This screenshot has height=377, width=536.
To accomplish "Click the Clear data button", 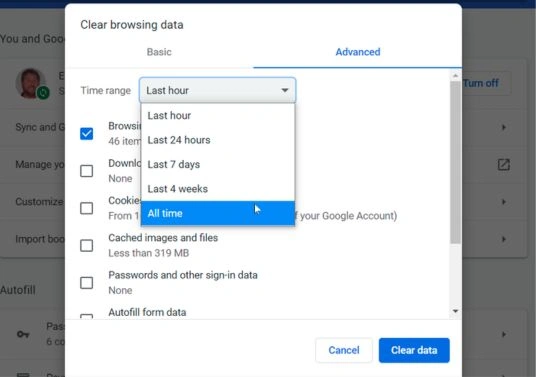I will (414, 350).
